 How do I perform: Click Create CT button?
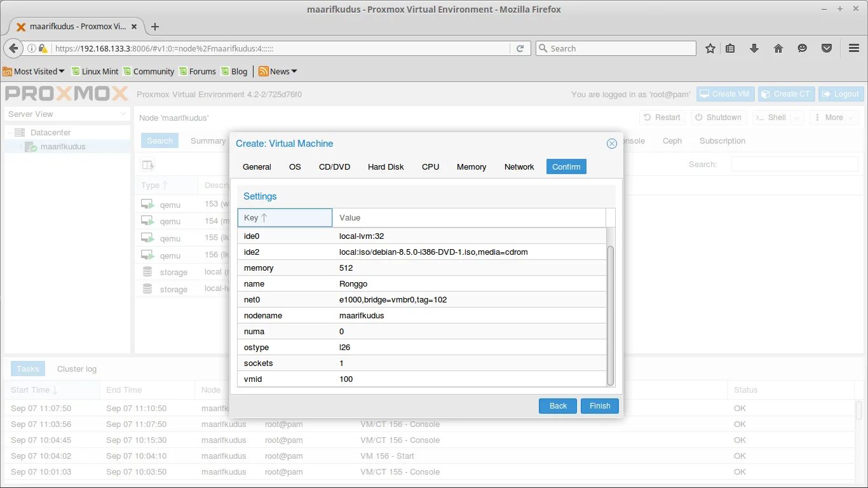tap(786, 94)
